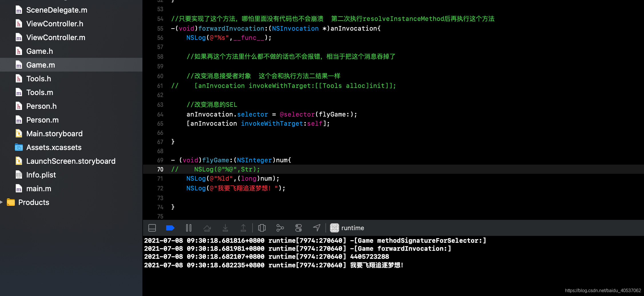Expand the Products folder disclosure triangle
Viewport: 644px width, 296px height.
pos(1,202)
